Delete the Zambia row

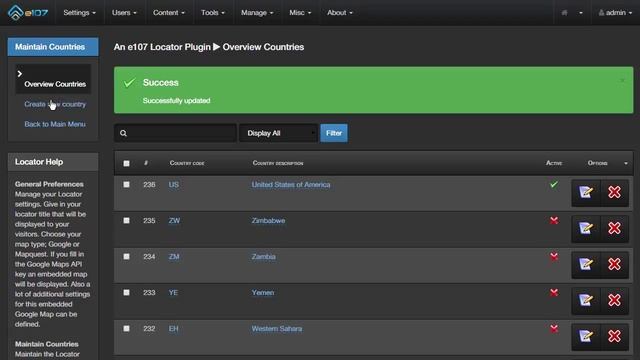coord(614,264)
